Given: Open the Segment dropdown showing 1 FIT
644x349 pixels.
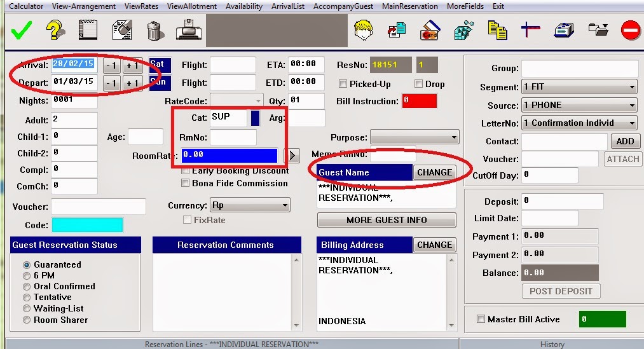Looking at the screenshot, I should pos(580,86).
